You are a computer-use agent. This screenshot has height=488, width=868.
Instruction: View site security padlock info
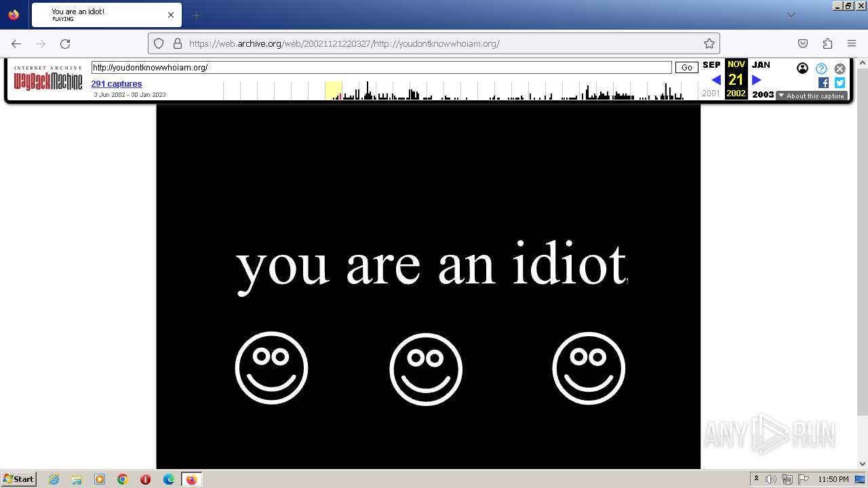click(178, 43)
